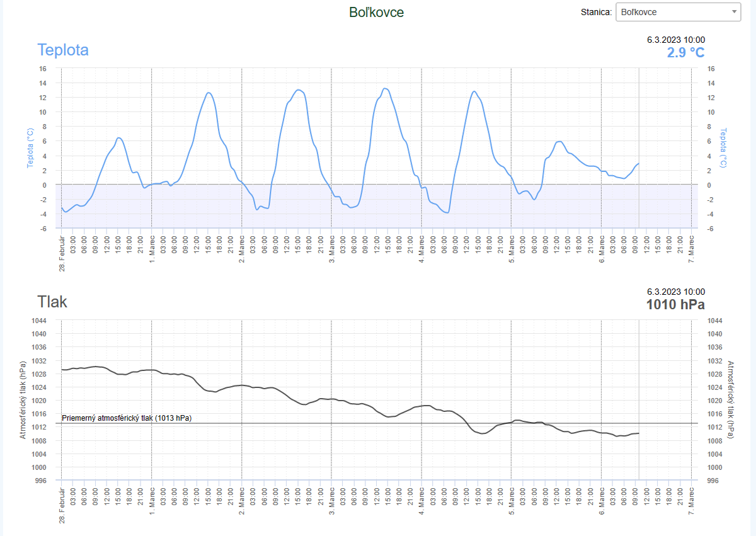
Task: Click 28. Február label under temperature chart
Action: pos(62,254)
